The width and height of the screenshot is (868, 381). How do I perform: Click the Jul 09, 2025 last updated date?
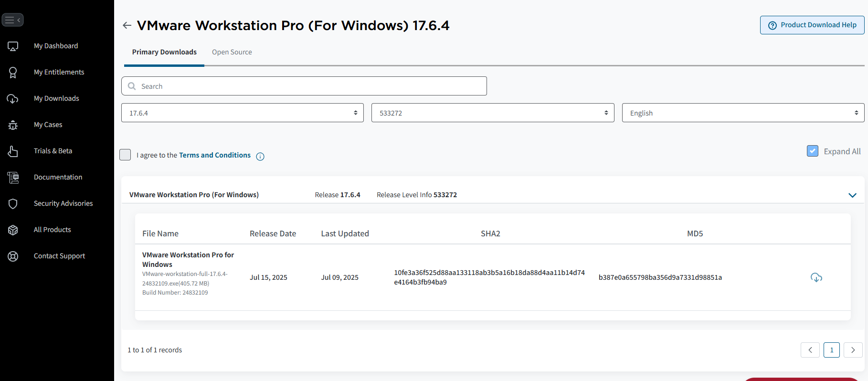tap(339, 277)
